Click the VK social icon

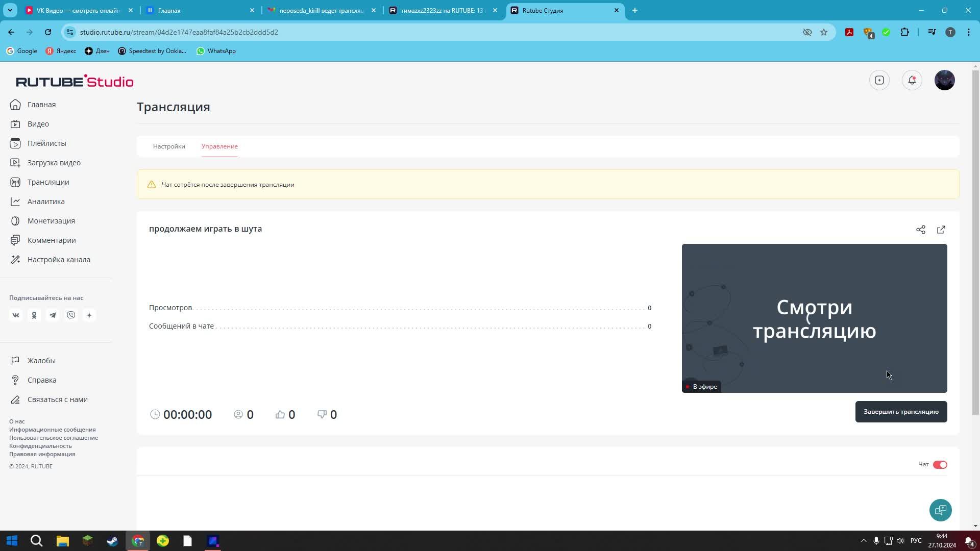click(16, 315)
